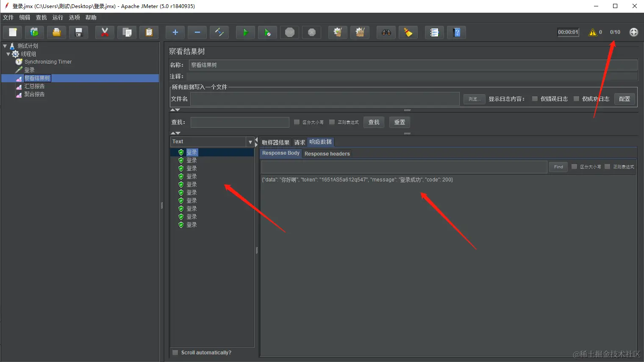Enable Scroll automatically? checkbox

tap(175, 353)
